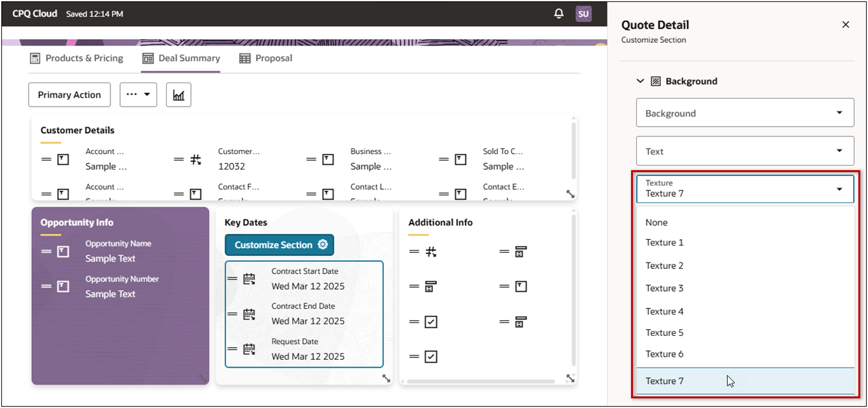Click the upper checkbox field in Additional Info
This screenshot has height=408, width=868.
click(x=431, y=322)
